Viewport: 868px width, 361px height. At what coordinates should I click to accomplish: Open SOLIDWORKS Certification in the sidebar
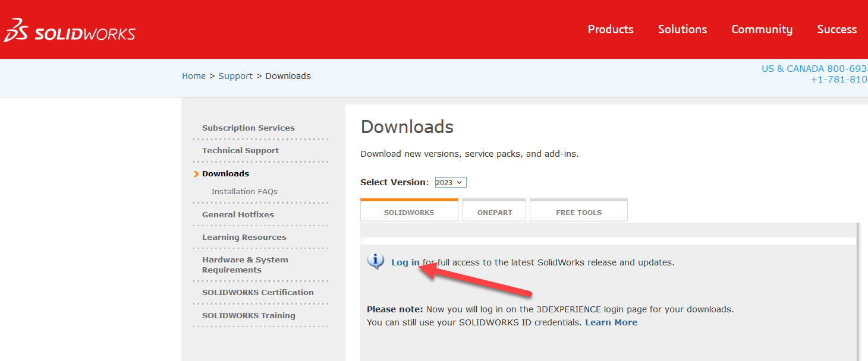point(258,292)
